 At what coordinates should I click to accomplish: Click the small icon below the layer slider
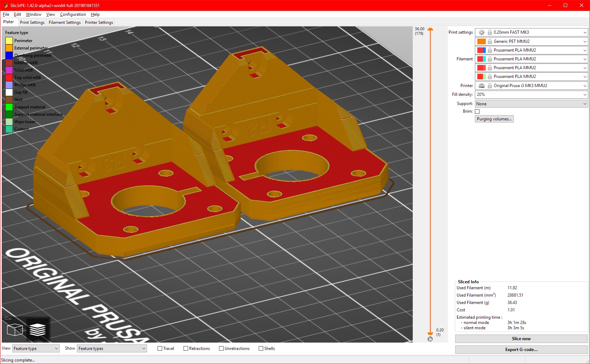tap(431, 339)
